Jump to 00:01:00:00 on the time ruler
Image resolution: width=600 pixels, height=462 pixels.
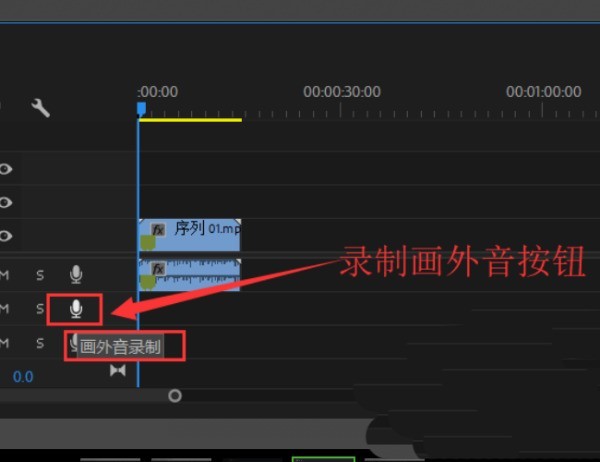(544, 108)
